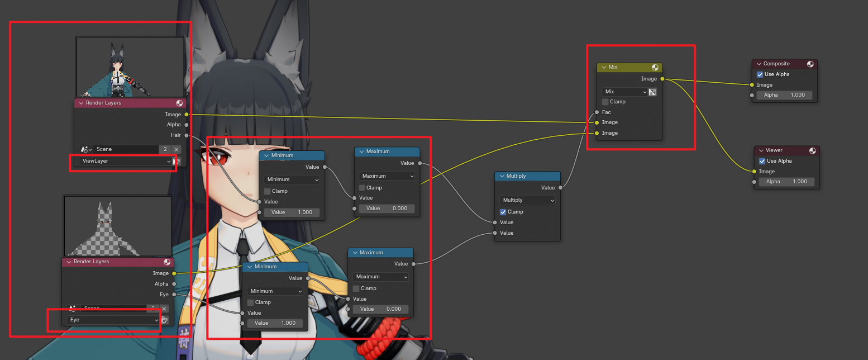Screen dimensions: 868x360
Task: Click preview sphere icon on Viewer node
Action: pos(813,151)
